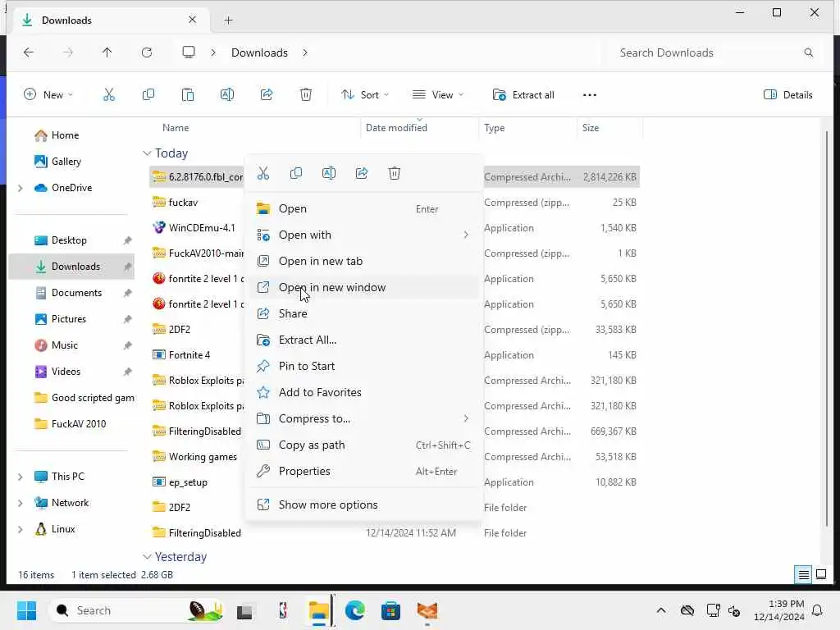
Task: Click the Copy icon in the toolbar
Action: tap(148, 95)
